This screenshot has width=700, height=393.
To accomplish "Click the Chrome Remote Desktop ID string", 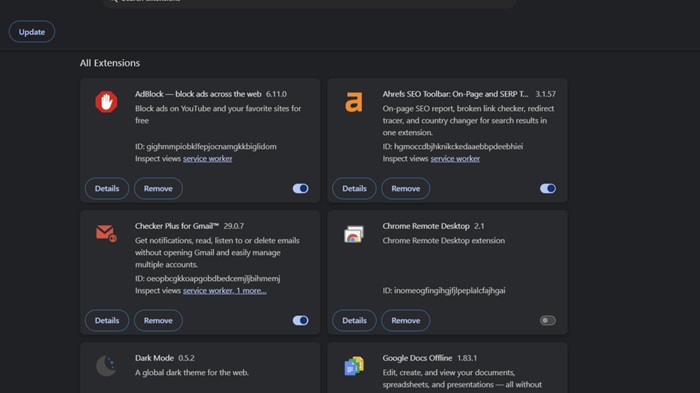I will coord(444,290).
